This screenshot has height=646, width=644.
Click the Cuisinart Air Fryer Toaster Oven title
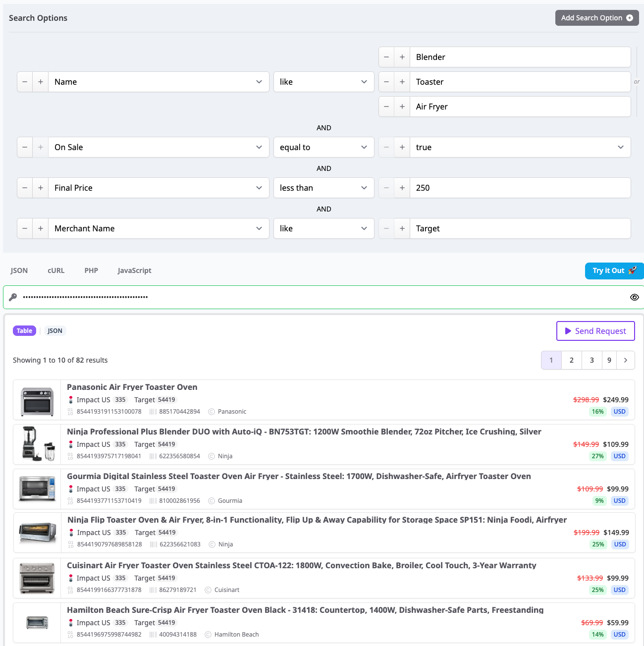pyautogui.click(x=302, y=565)
